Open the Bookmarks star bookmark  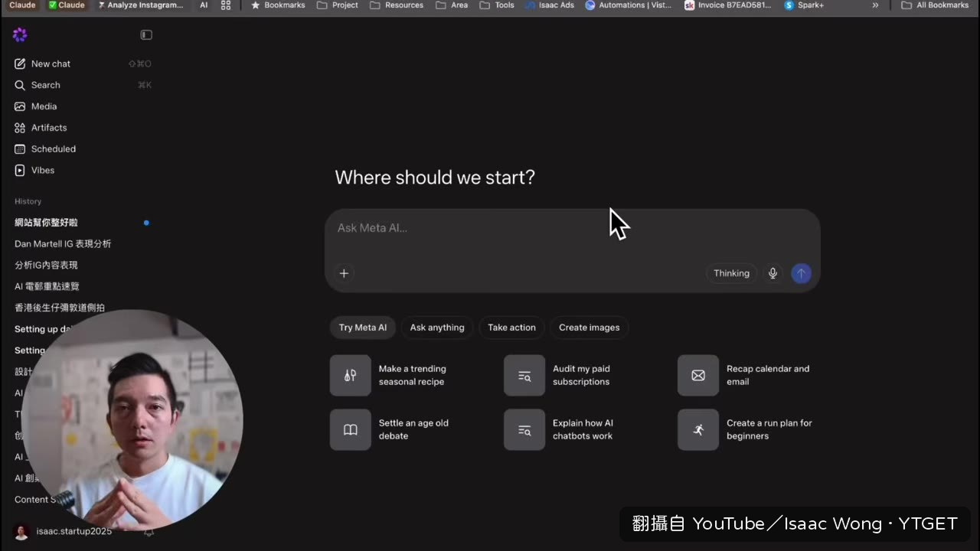(x=277, y=5)
